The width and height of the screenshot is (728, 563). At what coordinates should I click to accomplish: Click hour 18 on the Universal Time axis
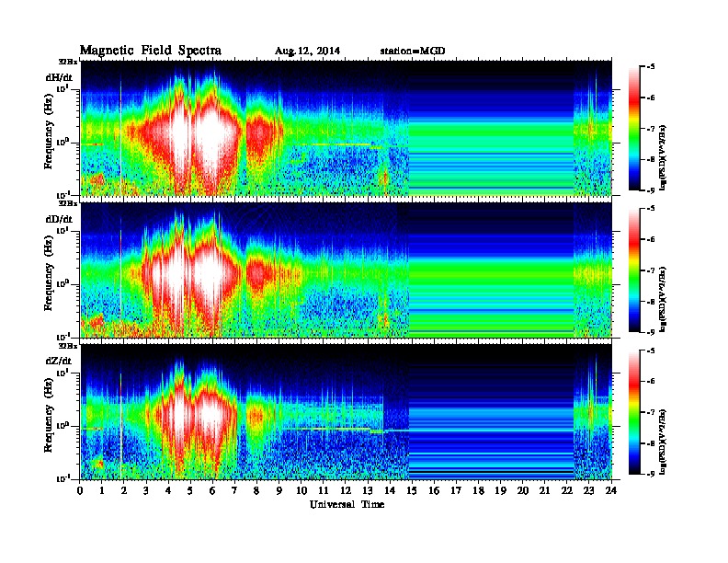[x=478, y=490]
